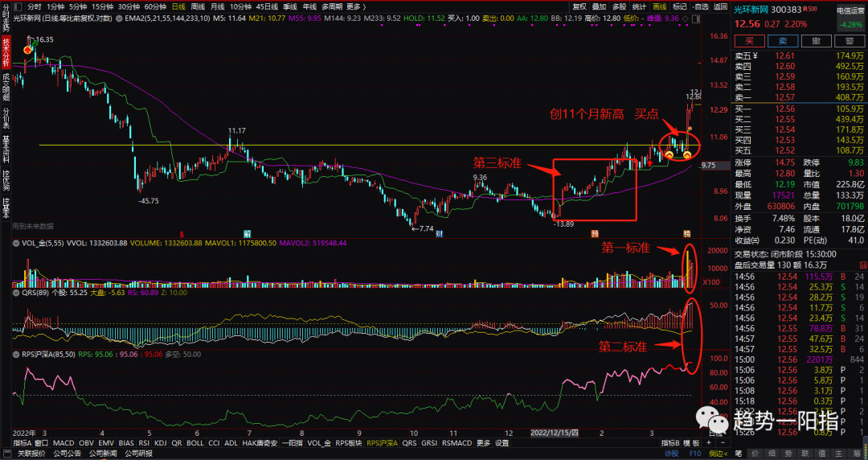Image resolution: width=868 pixels, height=460 pixels.
Task: Click the 诊股 stock diagnosis link
Action: (x=671, y=454)
